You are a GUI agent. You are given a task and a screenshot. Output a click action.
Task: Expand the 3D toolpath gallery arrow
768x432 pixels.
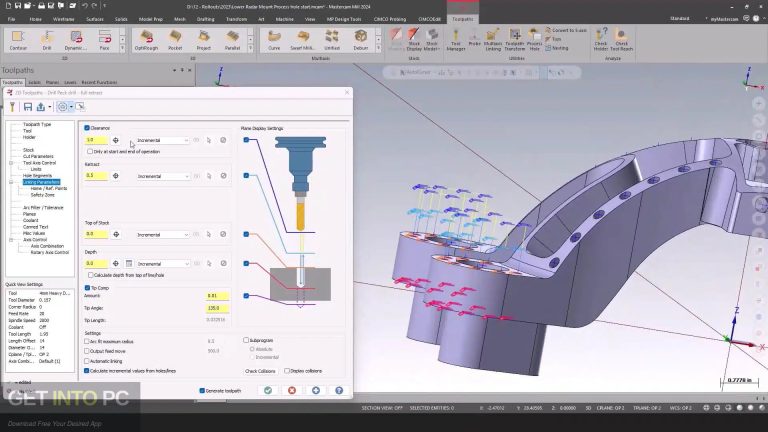coord(250,48)
